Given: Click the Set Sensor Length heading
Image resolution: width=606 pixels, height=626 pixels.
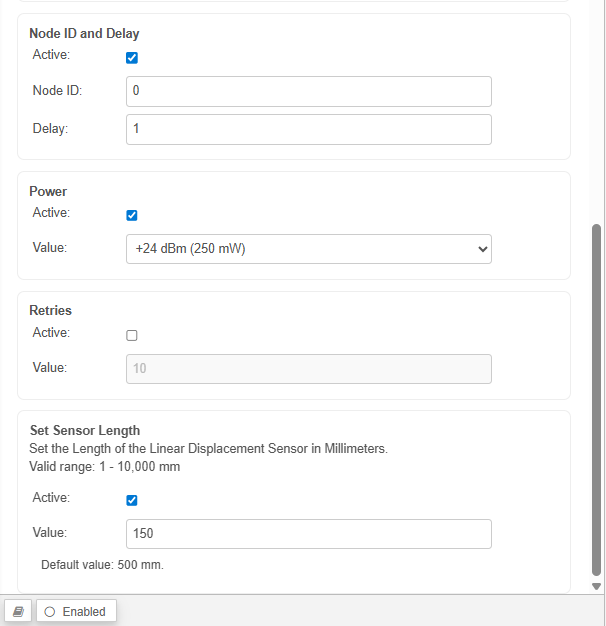Looking at the screenshot, I should (x=84, y=431).
